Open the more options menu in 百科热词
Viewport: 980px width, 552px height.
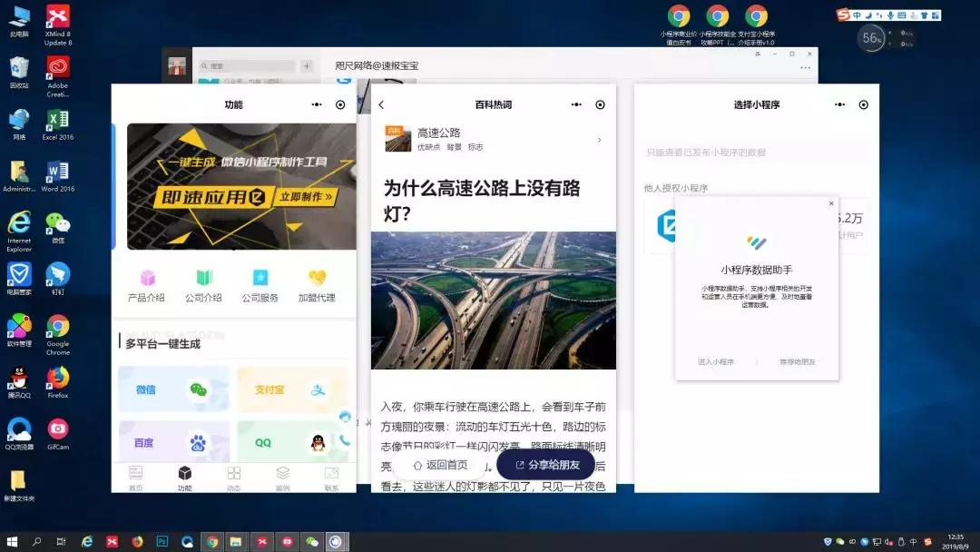[x=575, y=104]
